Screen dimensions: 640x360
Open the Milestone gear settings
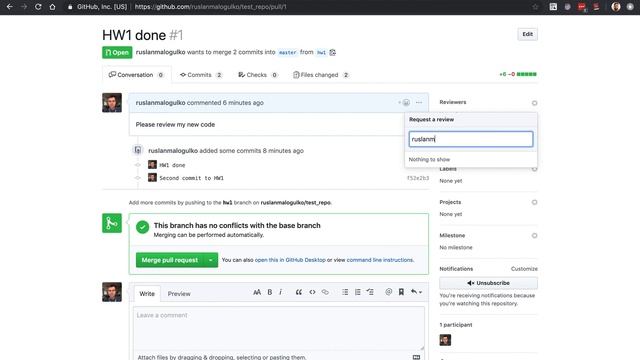click(x=534, y=236)
